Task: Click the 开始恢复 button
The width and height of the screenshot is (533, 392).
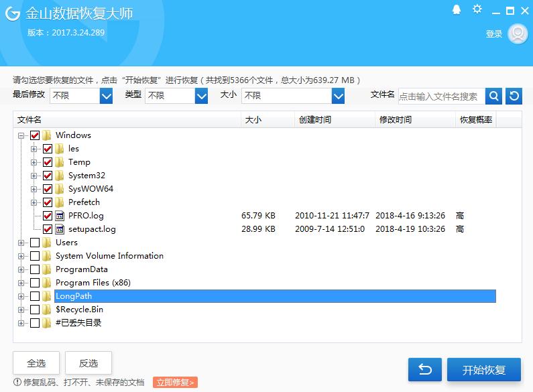Action: click(x=483, y=370)
